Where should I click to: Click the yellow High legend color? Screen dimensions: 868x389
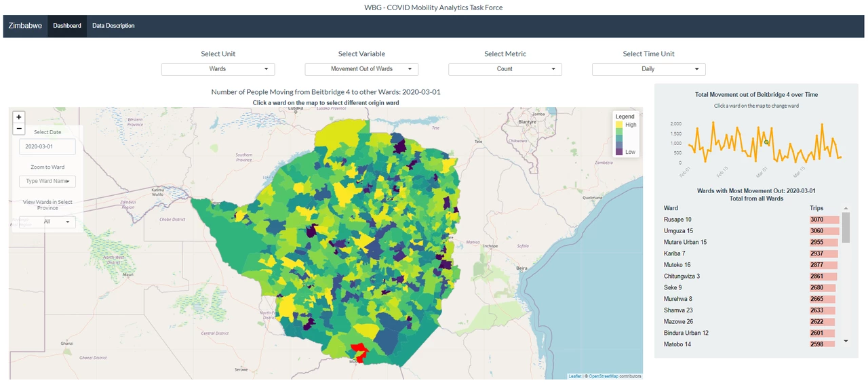(619, 125)
